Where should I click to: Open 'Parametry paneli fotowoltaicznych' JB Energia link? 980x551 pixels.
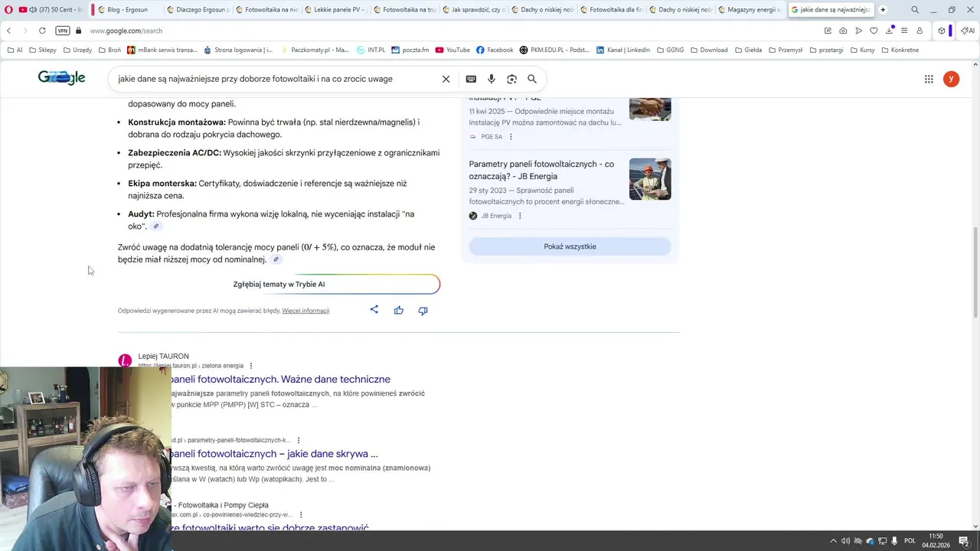tap(541, 170)
